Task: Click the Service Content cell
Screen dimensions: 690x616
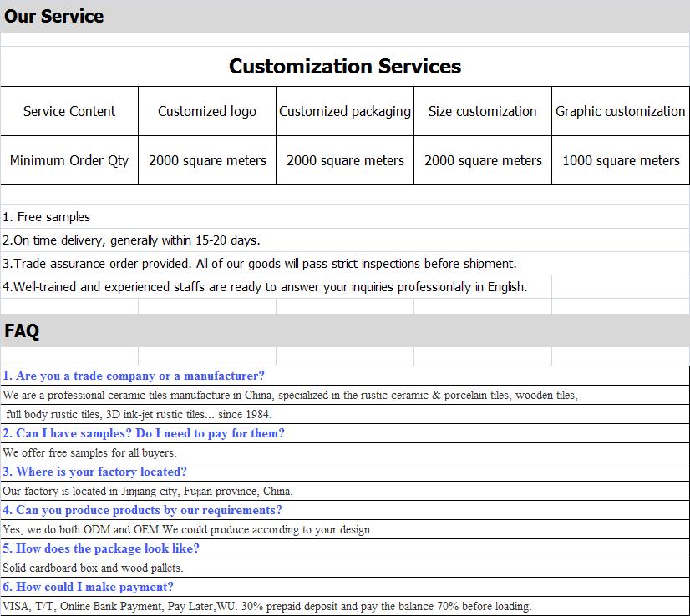Action: point(69,111)
